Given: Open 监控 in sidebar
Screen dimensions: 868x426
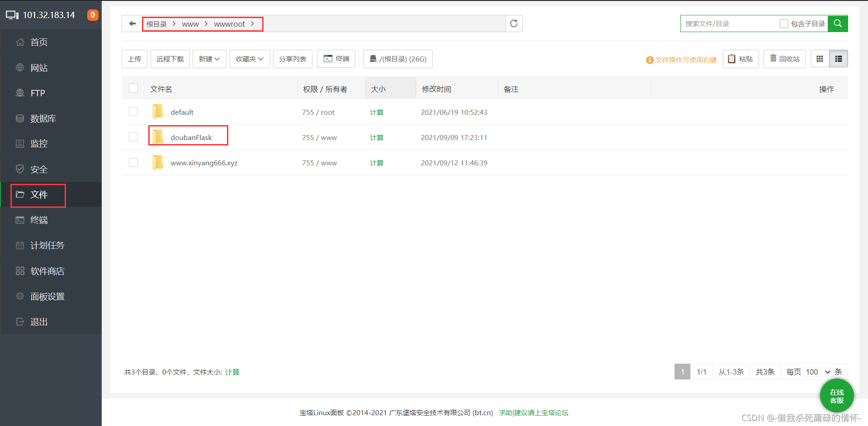Looking at the screenshot, I should [x=51, y=144].
